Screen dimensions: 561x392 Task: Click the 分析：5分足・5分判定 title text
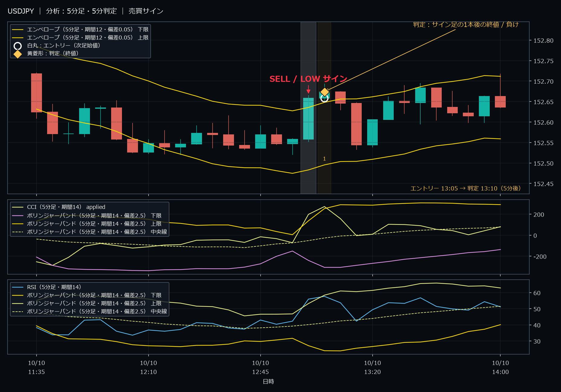click(x=81, y=11)
